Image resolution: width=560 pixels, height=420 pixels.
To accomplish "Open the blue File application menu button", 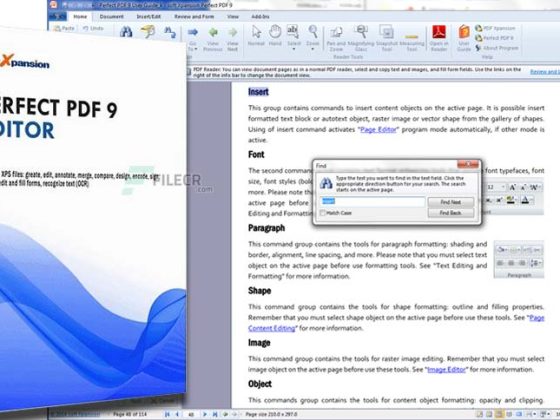I will point(58,16).
